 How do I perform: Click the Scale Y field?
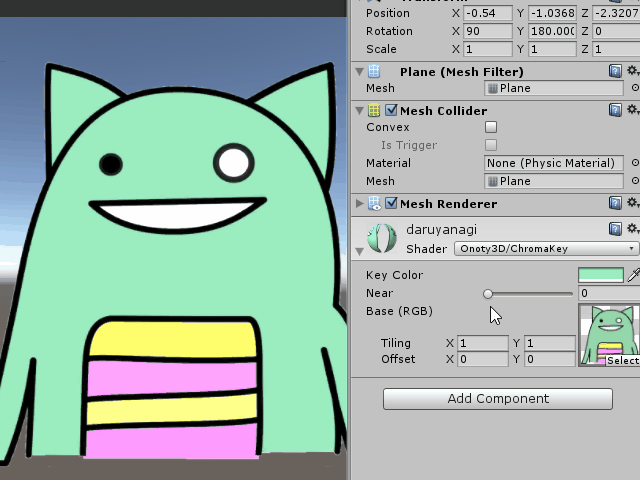pyautogui.click(x=552, y=49)
